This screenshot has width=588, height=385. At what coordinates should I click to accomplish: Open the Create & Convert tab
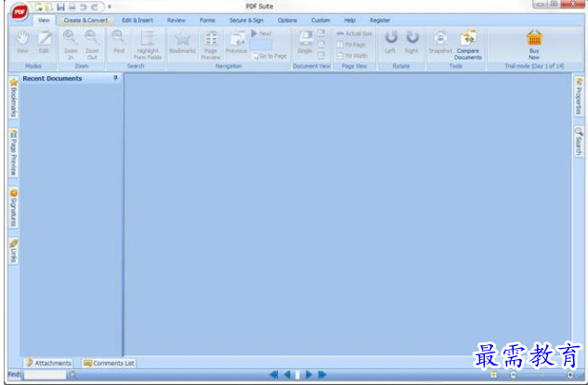(x=85, y=20)
